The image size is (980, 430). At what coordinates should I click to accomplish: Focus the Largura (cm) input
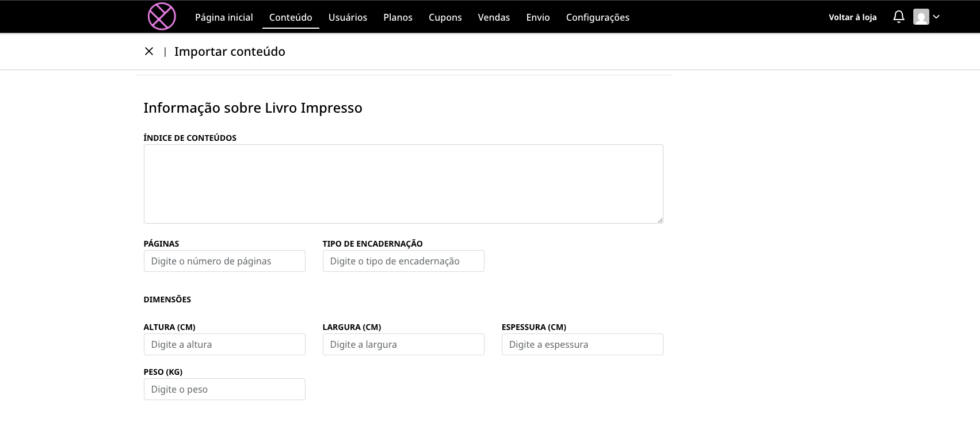pos(403,344)
